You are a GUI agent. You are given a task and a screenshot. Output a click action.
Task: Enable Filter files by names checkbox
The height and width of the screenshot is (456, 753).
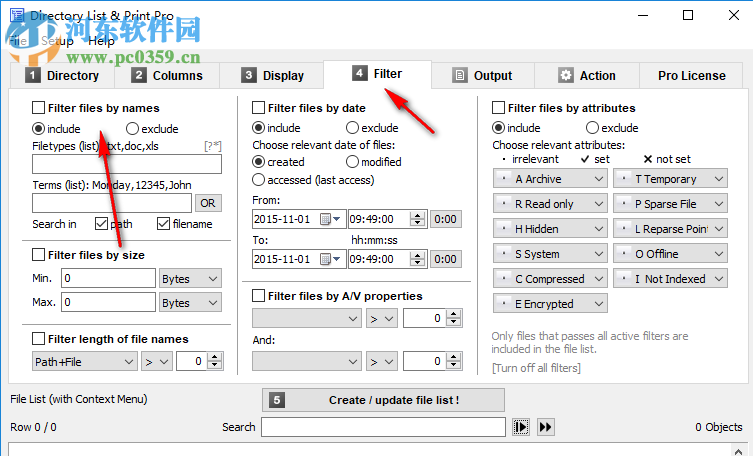coord(38,108)
